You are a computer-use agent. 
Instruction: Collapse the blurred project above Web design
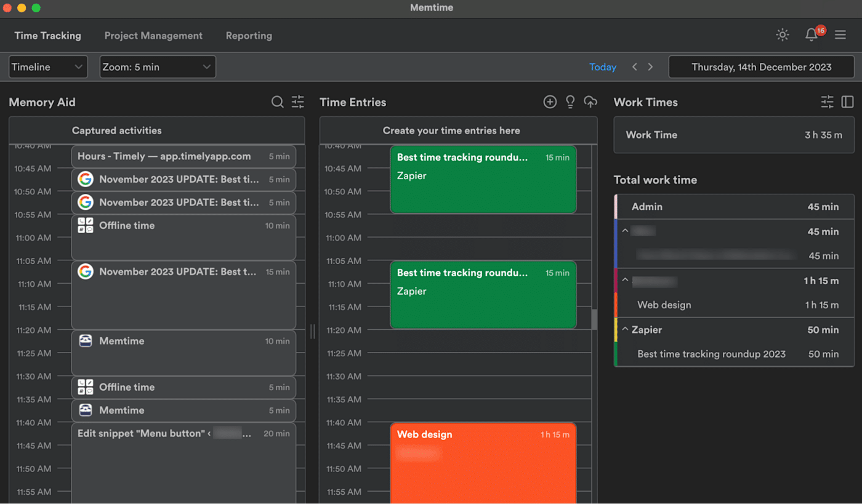click(x=625, y=281)
